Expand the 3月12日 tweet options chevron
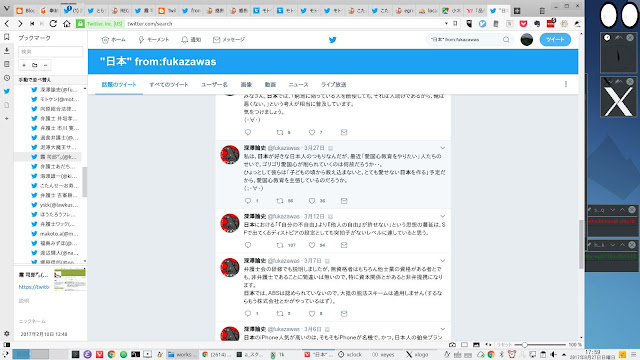This screenshot has width=640, height=360. tap(443, 216)
